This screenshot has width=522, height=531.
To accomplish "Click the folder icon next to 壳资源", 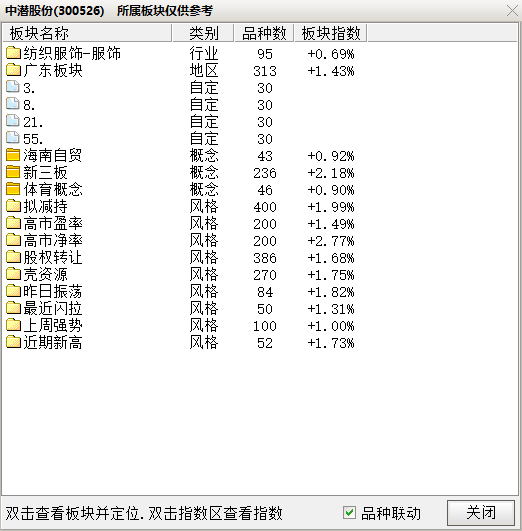I will pos(13,274).
